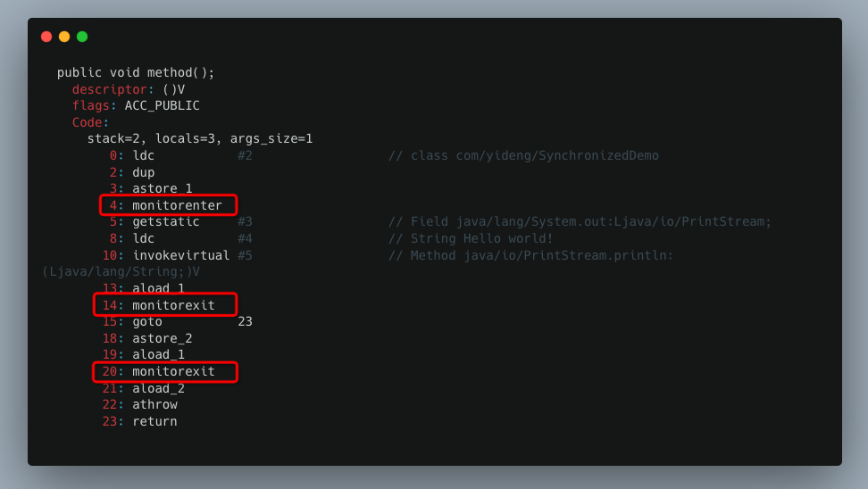Viewport: 868px width, 489px height.
Task: Click the boxed monitorexit at line 20
Action: (165, 372)
